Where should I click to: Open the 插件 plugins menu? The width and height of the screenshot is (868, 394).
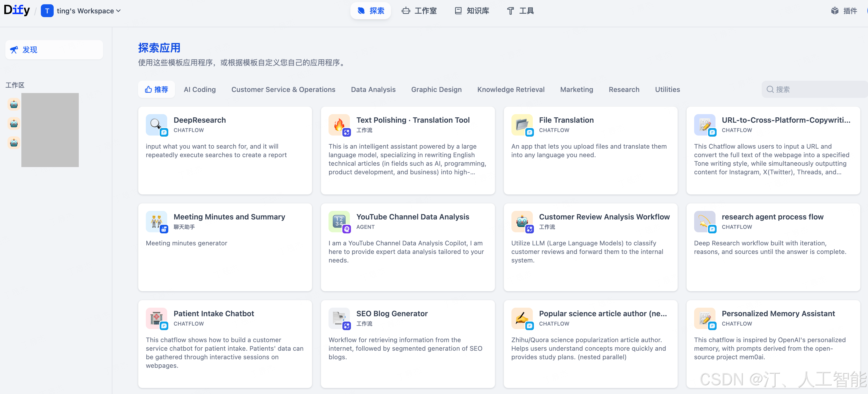[x=844, y=11]
